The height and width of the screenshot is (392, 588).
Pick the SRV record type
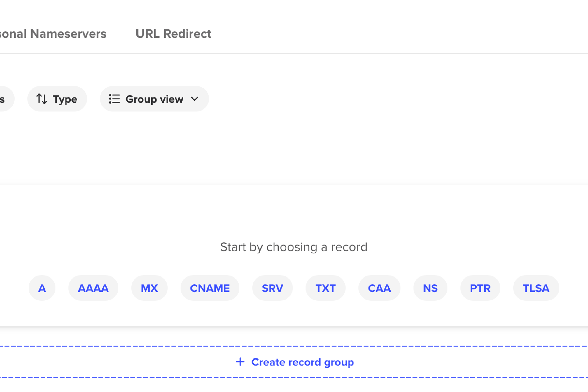(272, 288)
